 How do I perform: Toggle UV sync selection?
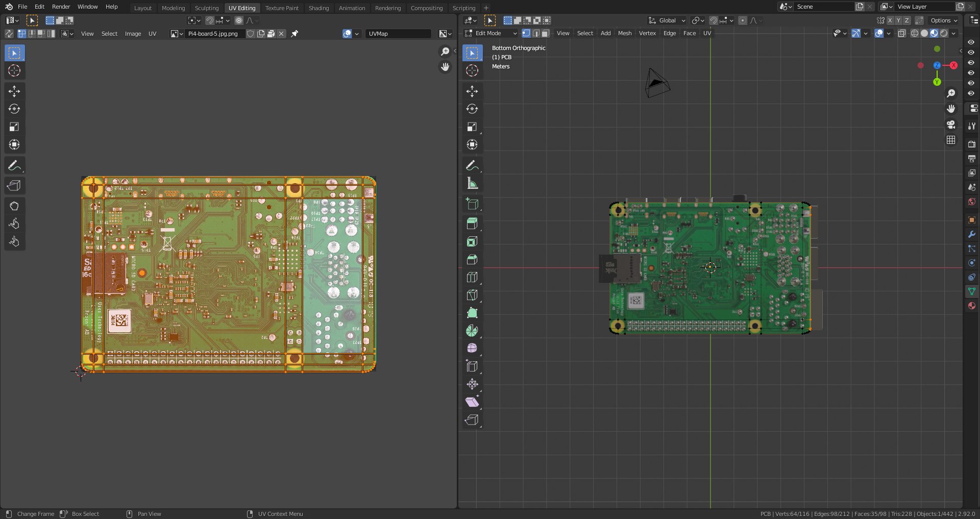click(x=9, y=34)
